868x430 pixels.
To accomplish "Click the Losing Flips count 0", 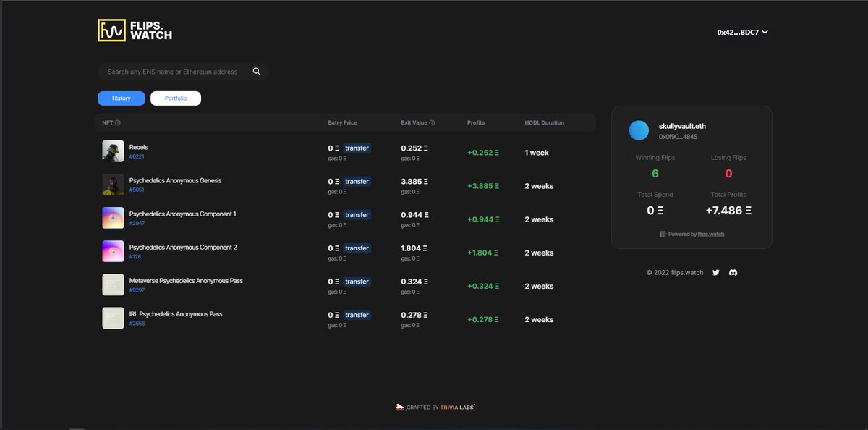I will [728, 174].
